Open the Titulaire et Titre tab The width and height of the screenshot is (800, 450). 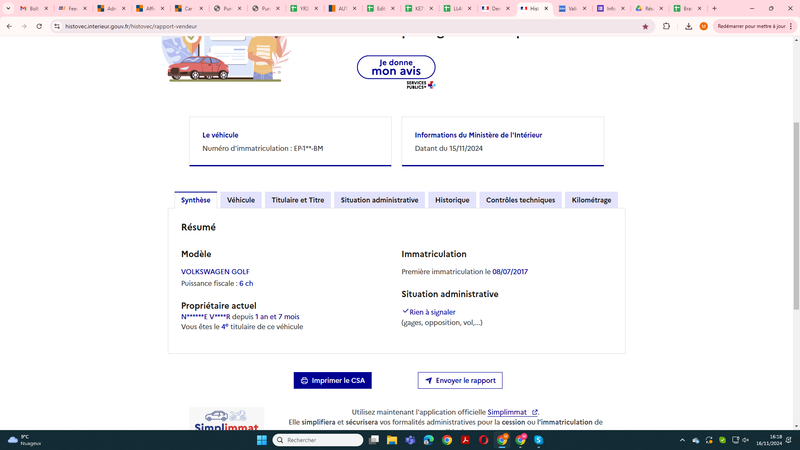pos(297,200)
